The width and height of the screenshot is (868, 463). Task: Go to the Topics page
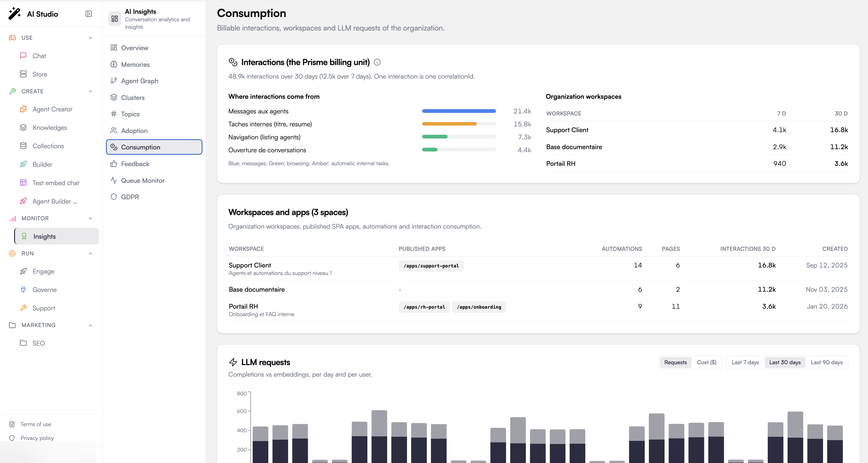pos(154,114)
